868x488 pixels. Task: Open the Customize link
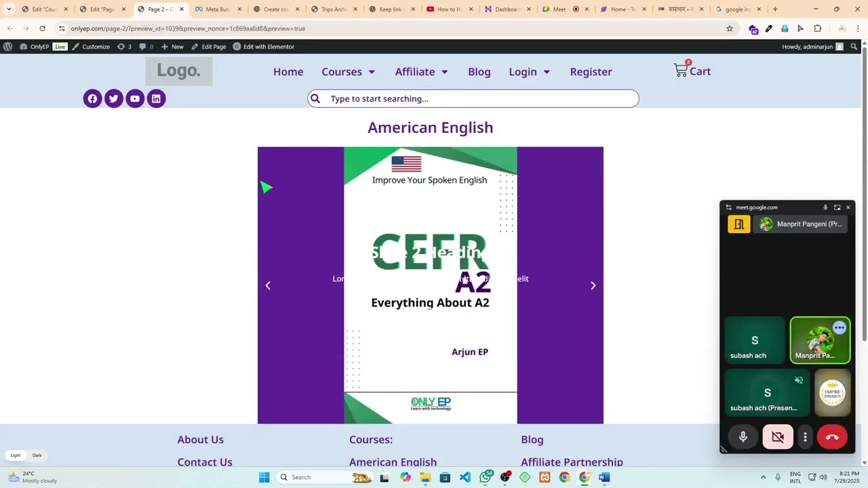point(91,47)
